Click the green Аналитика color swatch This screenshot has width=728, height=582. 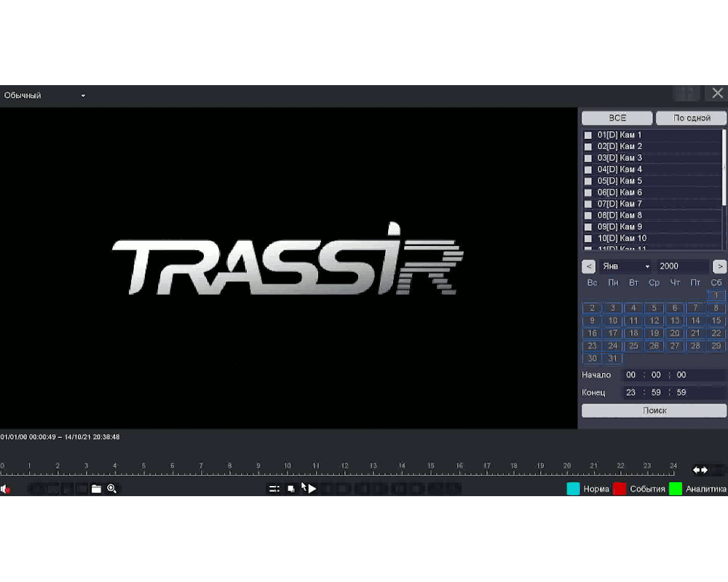pos(676,489)
